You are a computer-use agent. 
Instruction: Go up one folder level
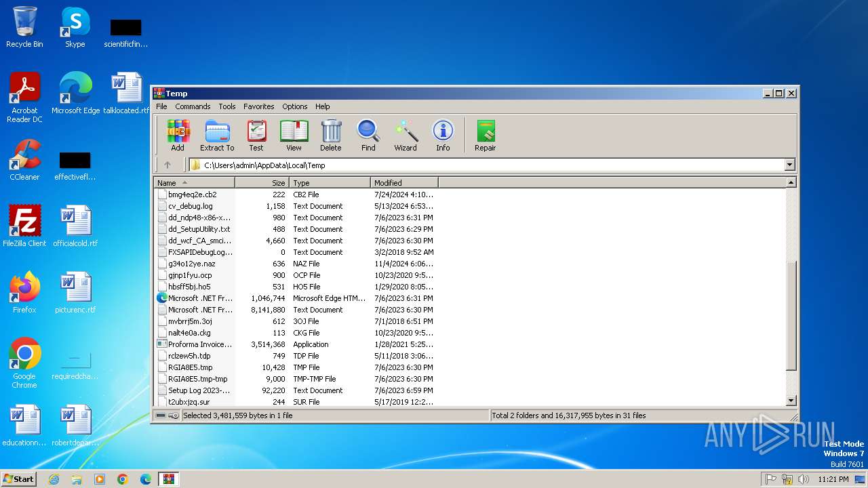[167, 165]
